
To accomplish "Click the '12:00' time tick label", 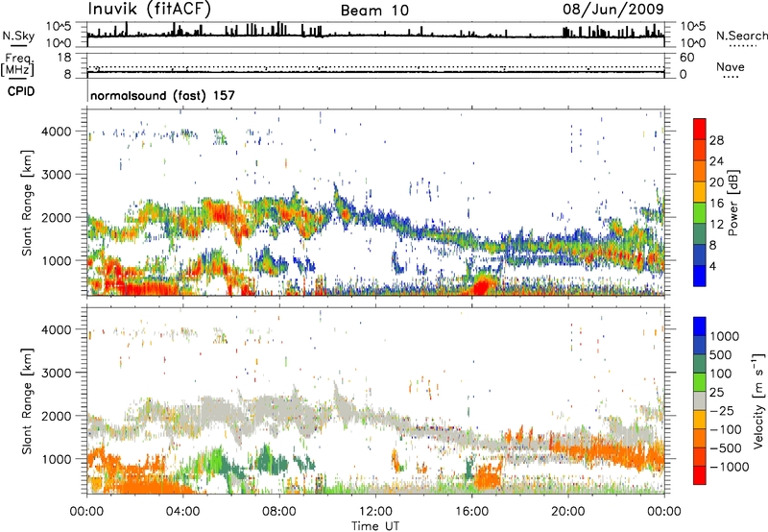I will pos(375,512).
